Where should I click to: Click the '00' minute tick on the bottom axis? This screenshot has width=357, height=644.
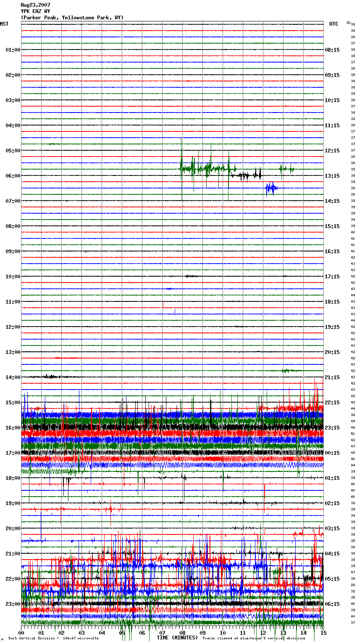(x=21, y=633)
